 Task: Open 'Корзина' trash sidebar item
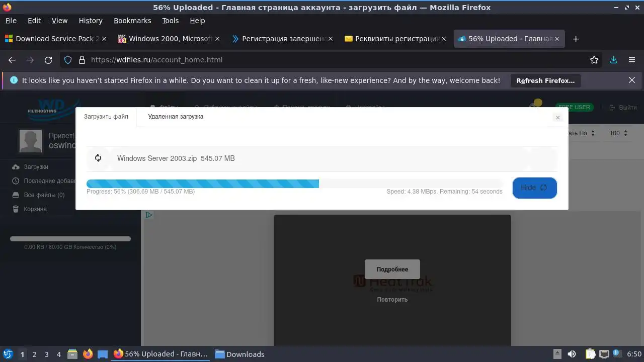tap(29, 209)
